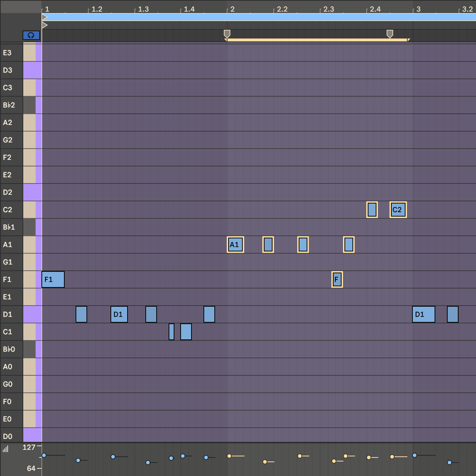476x476 pixels.
Task: Click the lower triangle marker below the blue bar
Action: (44, 25)
